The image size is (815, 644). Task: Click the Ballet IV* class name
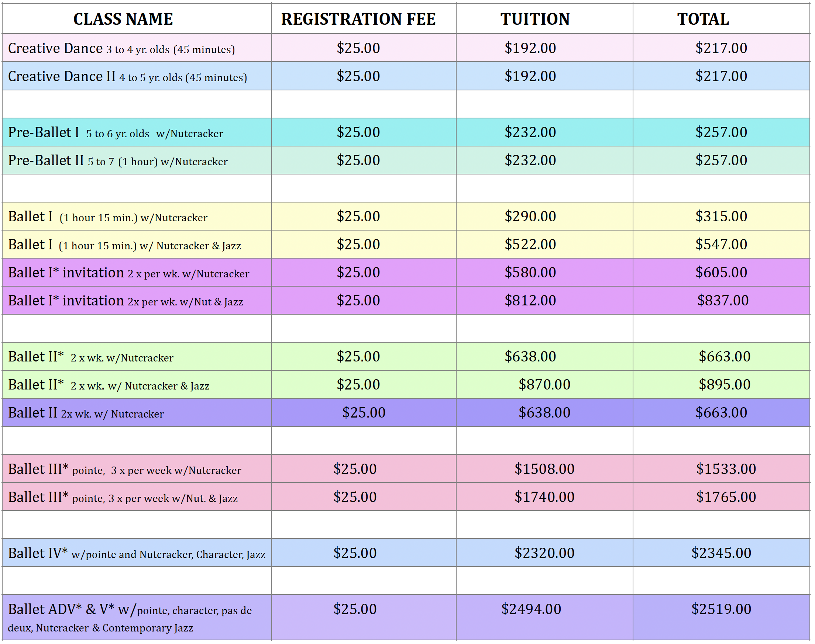(136, 553)
